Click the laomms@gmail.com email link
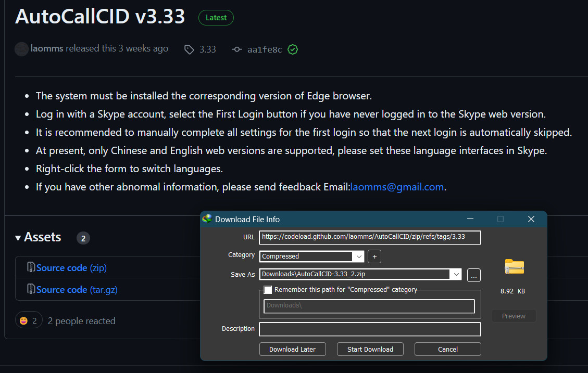The height and width of the screenshot is (373, 588). click(397, 187)
